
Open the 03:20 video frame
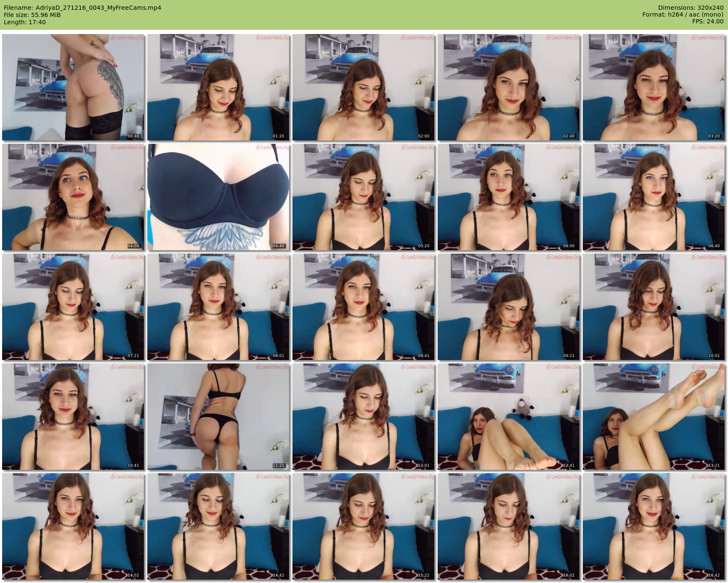pos(654,87)
